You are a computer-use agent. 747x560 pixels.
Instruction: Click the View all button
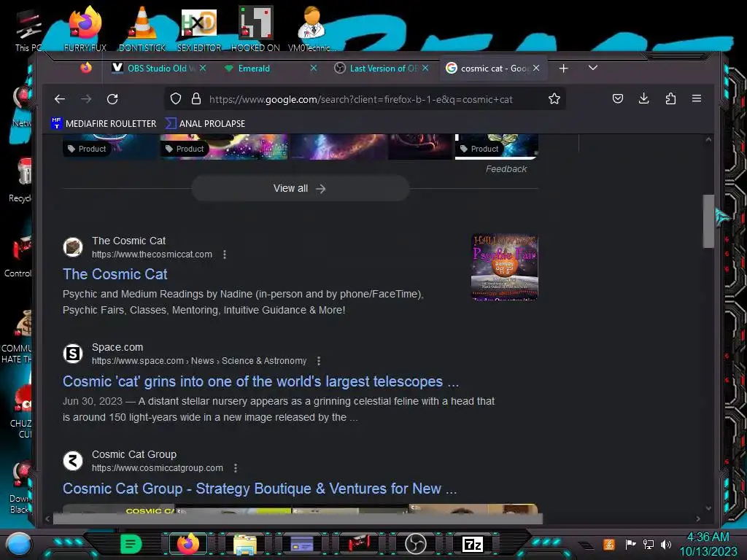point(300,189)
